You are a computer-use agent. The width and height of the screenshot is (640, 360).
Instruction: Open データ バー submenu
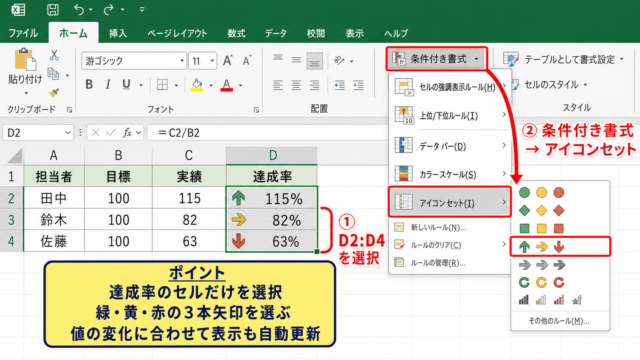click(x=450, y=146)
